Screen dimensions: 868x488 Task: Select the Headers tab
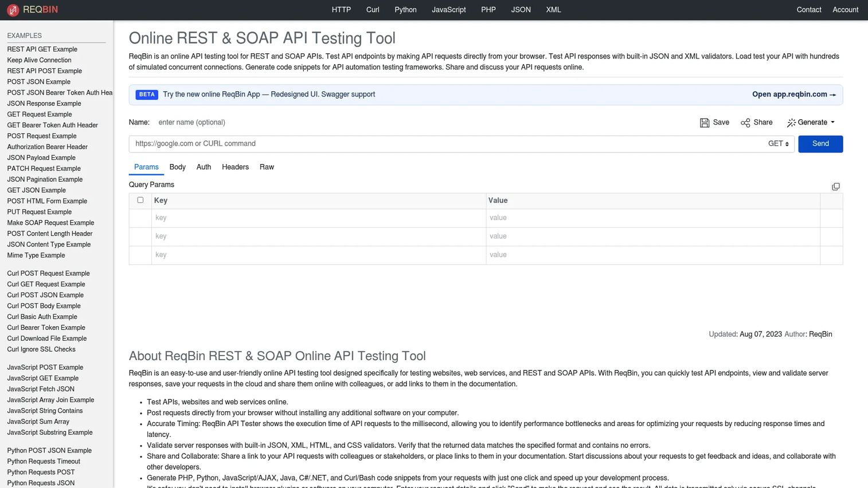point(235,167)
